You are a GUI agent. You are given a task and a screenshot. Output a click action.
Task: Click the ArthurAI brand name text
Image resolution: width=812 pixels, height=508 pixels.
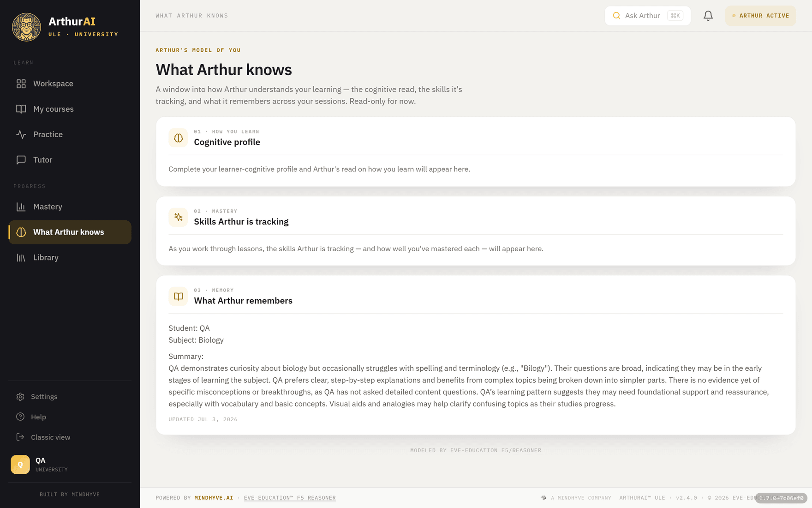(x=72, y=21)
